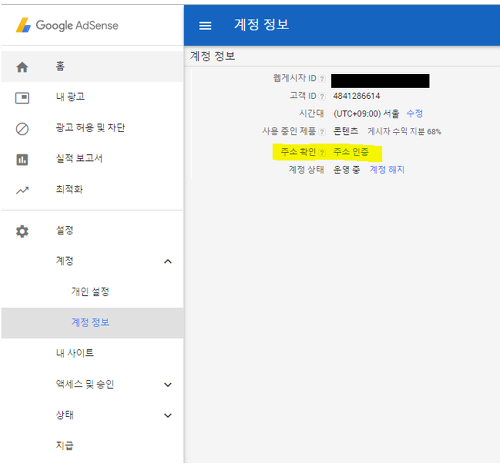Select 계정 정보 submenu item
This screenshot has height=466, width=500.
92,323
